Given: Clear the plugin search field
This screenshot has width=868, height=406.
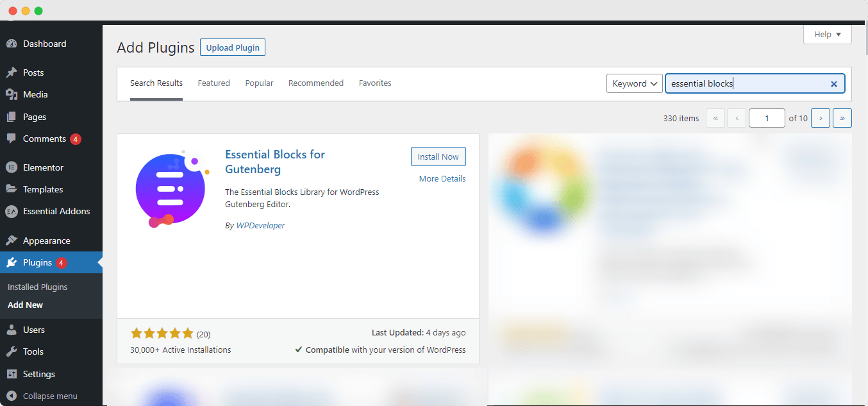Looking at the screenshot, I should [834, 83].
